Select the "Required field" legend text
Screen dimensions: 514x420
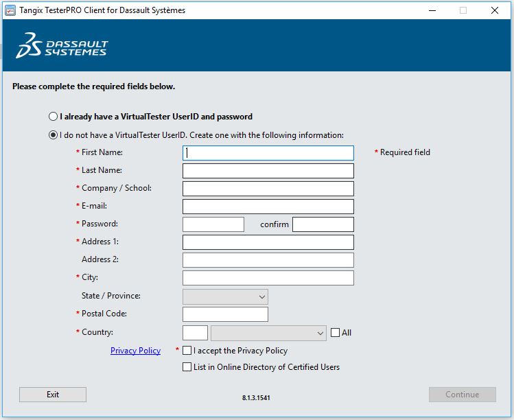click(x=405, y=152)
